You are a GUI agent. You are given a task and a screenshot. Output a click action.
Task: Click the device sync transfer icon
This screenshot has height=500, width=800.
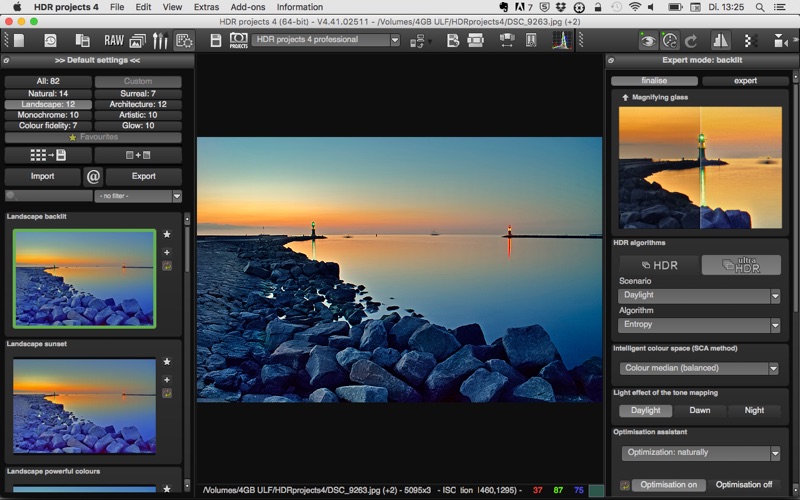tap(418, 41)
